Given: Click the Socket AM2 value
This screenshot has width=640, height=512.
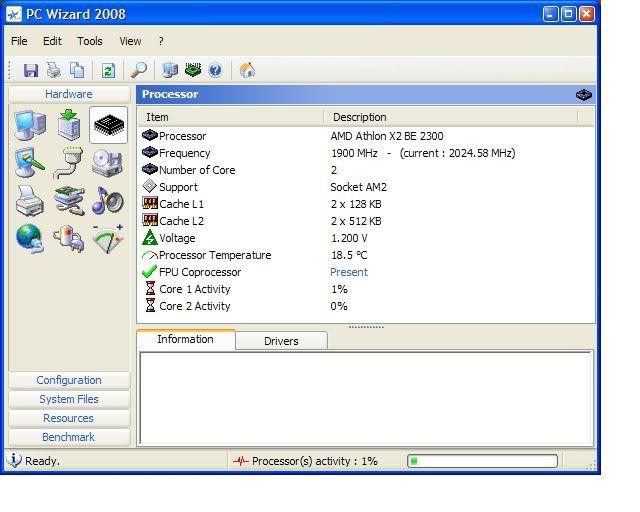Looking at the screenshot, I should click(x=358, y=187).
